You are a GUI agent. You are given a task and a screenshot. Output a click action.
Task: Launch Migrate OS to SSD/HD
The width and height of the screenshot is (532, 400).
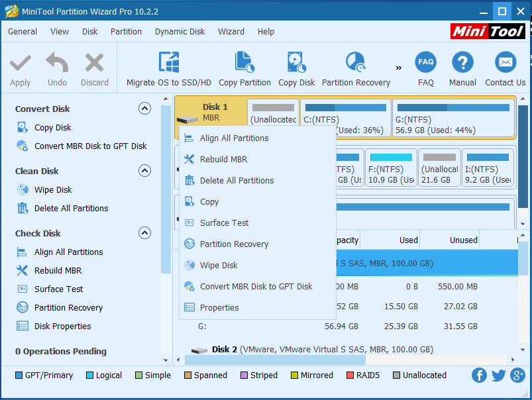coord(169,69)
